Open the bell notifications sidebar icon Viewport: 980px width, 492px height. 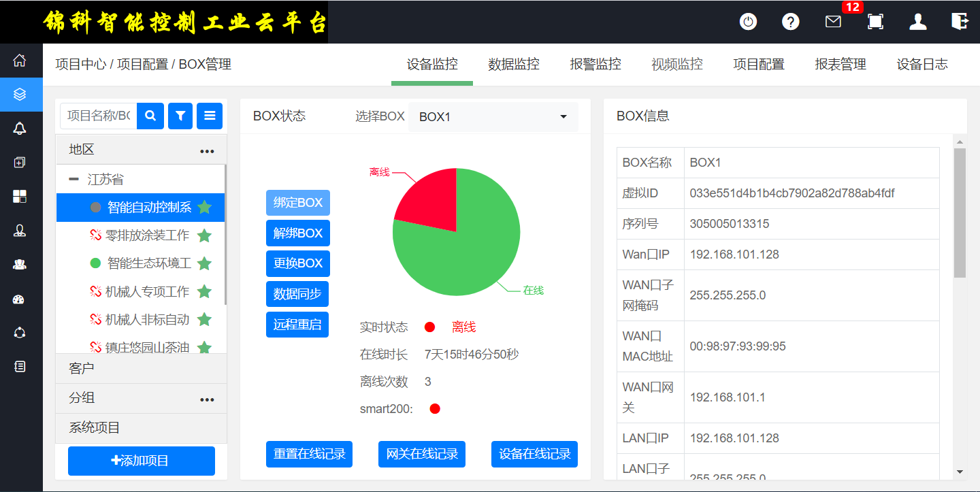[20, 129]
